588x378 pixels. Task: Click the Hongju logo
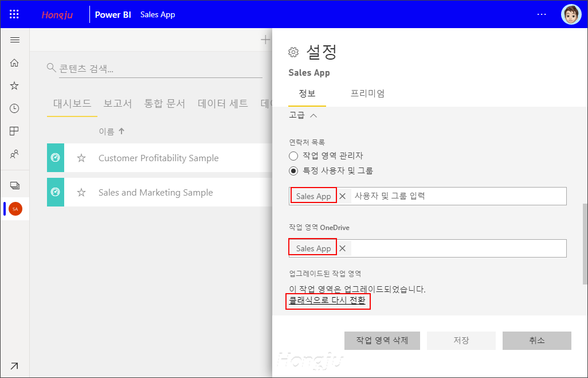point(57,15)
